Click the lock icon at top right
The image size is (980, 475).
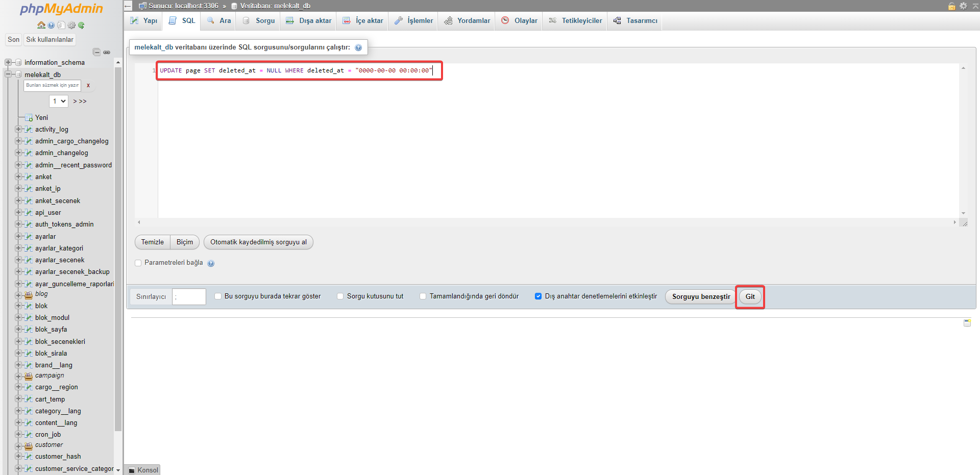(951, 6)
